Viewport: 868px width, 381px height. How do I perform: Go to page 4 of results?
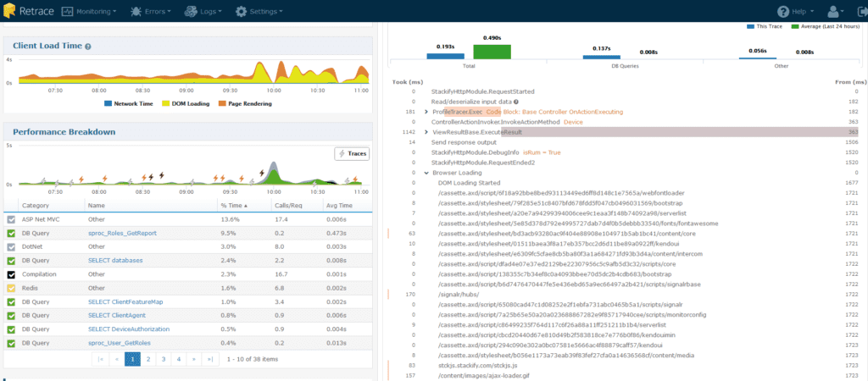coord(180,359)
